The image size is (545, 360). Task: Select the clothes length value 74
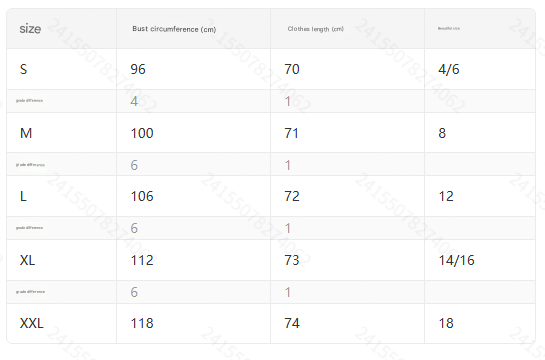click(292, 324)
